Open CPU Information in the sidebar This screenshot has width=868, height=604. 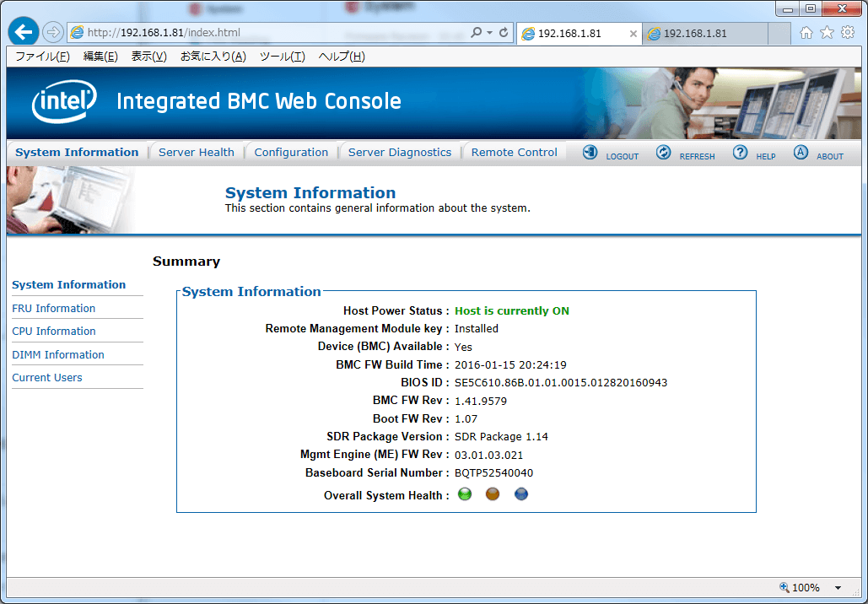[54, 331]
